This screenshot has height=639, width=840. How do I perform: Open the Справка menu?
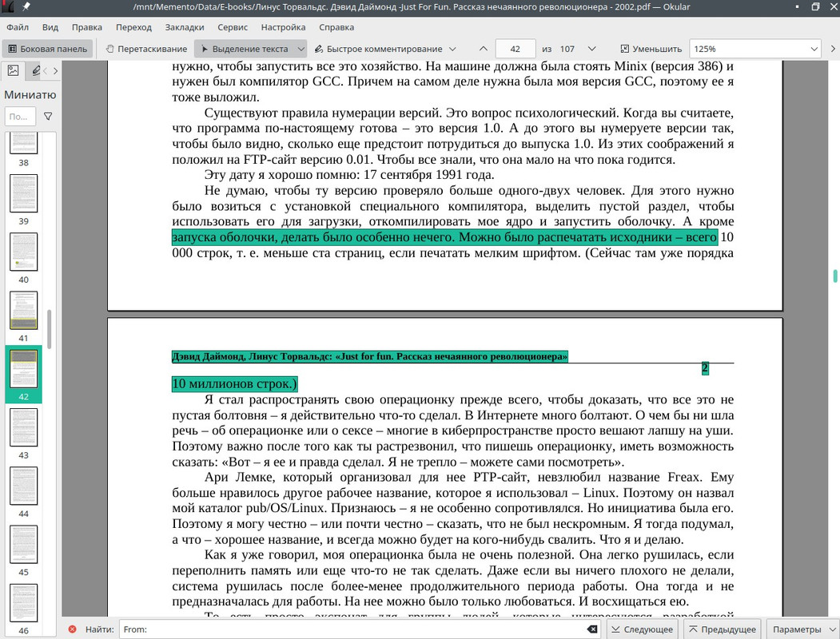336,27
